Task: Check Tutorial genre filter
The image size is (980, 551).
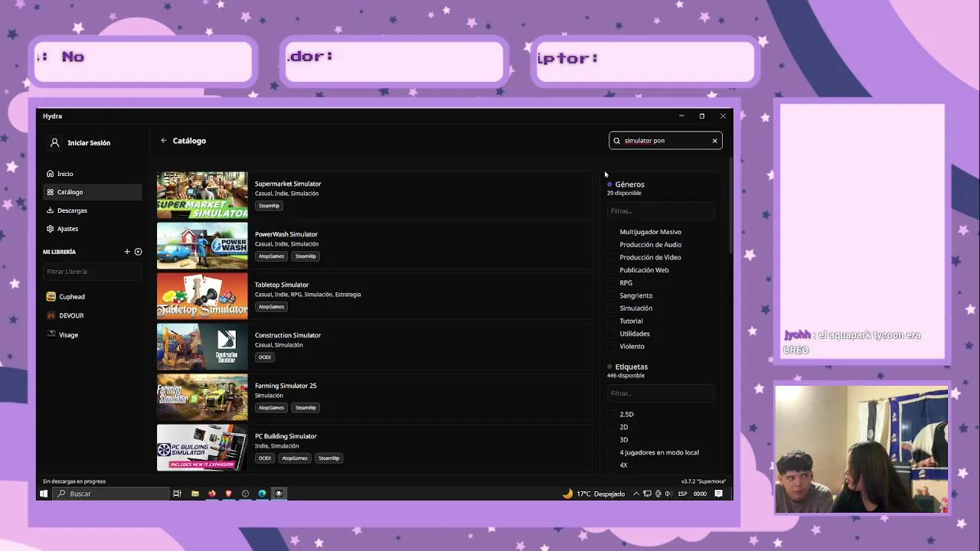Action: pos(612,321)
